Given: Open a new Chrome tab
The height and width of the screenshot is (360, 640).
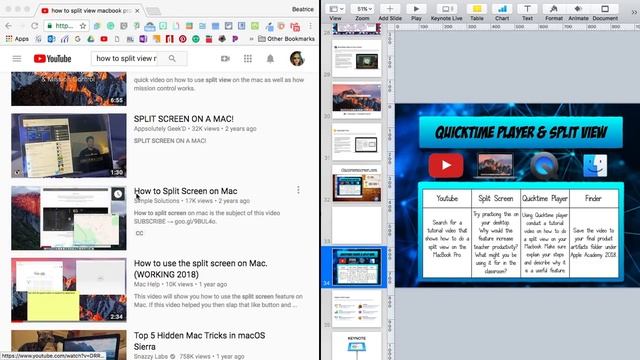Looking at the screenshot, I should tap(153, 11).
